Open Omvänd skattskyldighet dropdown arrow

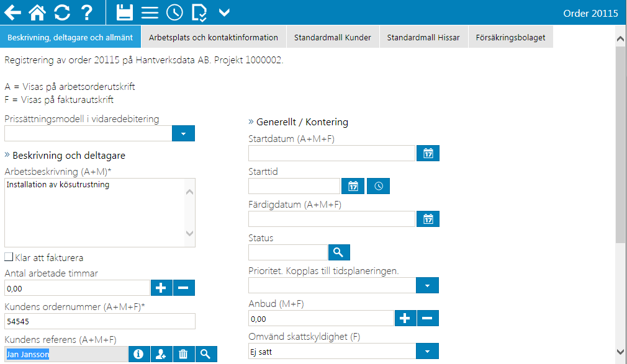coord(427,351)
